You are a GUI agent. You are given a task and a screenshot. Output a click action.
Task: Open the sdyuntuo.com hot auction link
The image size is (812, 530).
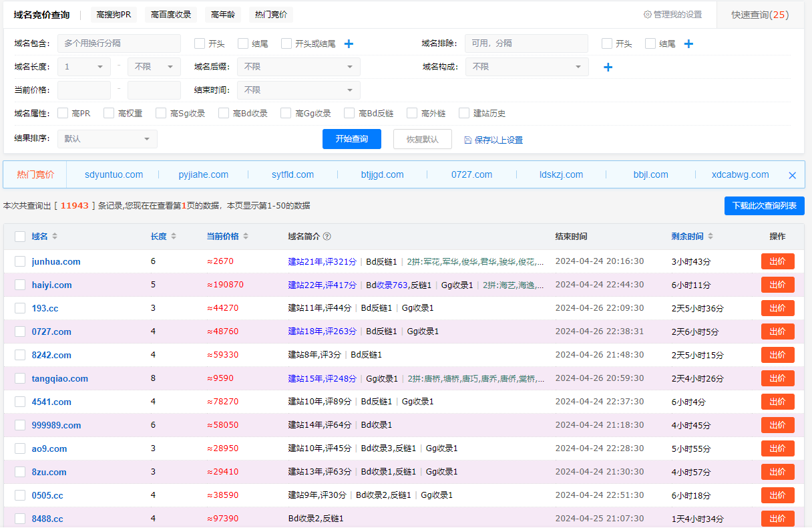tap(114, 174)
